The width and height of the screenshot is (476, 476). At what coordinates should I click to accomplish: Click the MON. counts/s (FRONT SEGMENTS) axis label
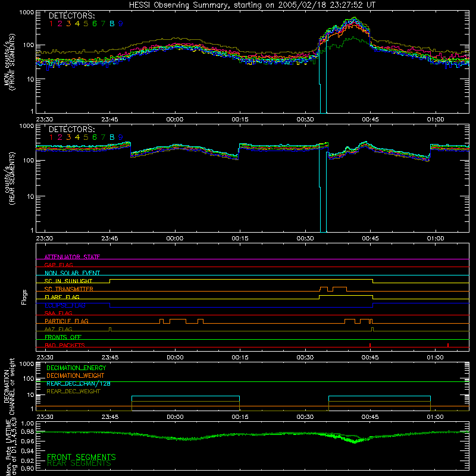click(9, 62)
